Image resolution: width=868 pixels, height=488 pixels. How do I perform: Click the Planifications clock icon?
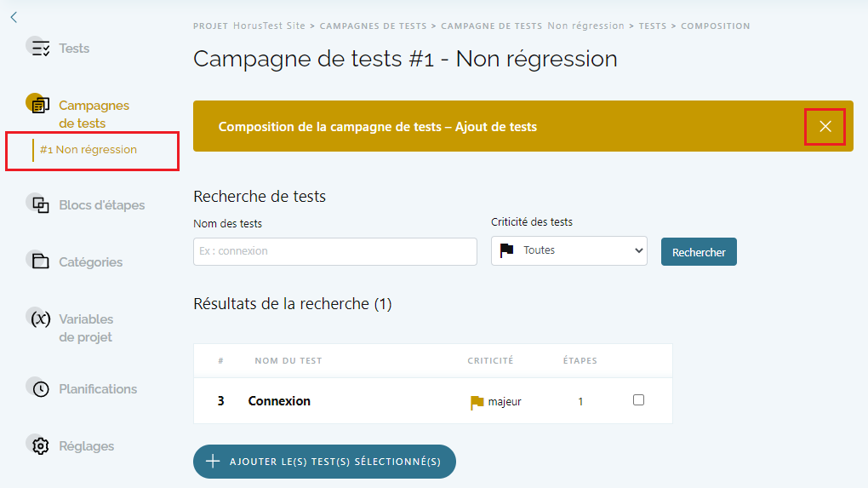[x=40, y=388]
